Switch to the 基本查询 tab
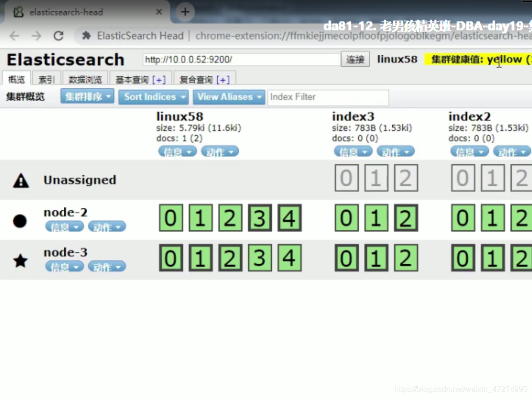 tap(140, 79)
